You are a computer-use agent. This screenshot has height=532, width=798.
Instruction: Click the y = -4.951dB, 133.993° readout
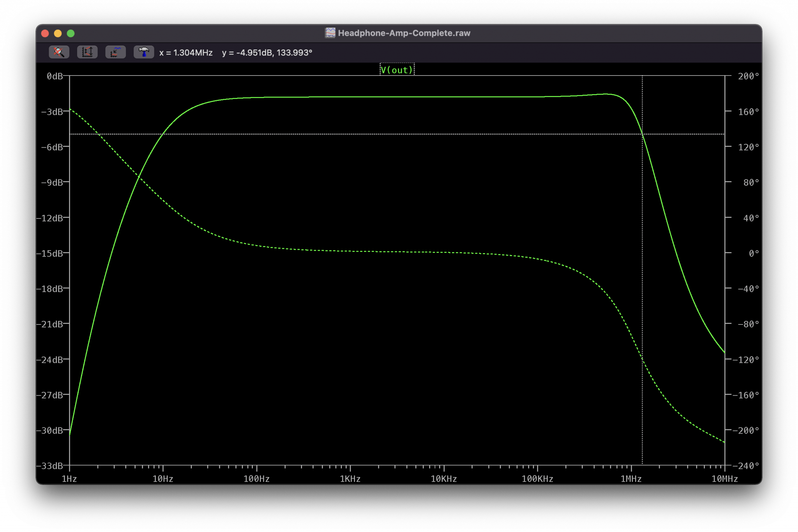point(267,53)
